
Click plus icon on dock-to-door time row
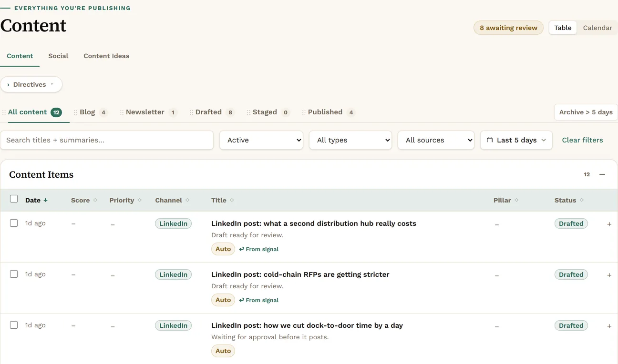tap(609, 326)
